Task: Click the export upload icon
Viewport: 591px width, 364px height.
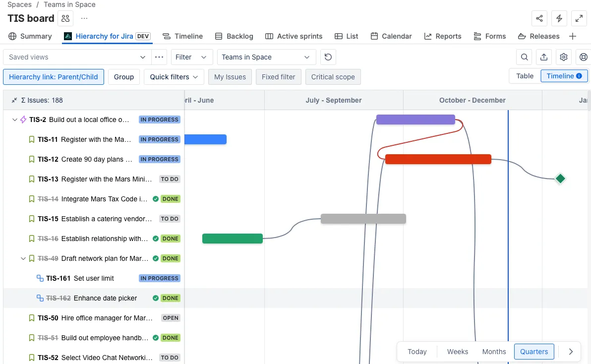Action: [x=544, y=57]
